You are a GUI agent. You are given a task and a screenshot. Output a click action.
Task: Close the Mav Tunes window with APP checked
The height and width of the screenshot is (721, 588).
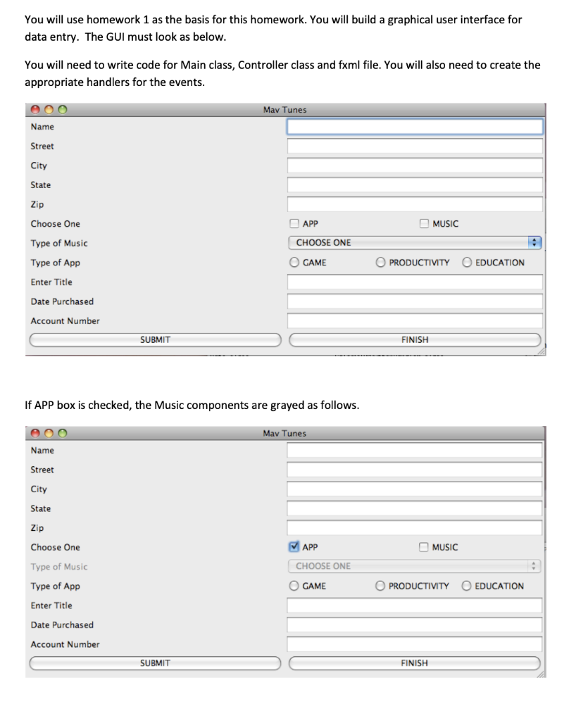pyautogui.click(x=35, y=433)
